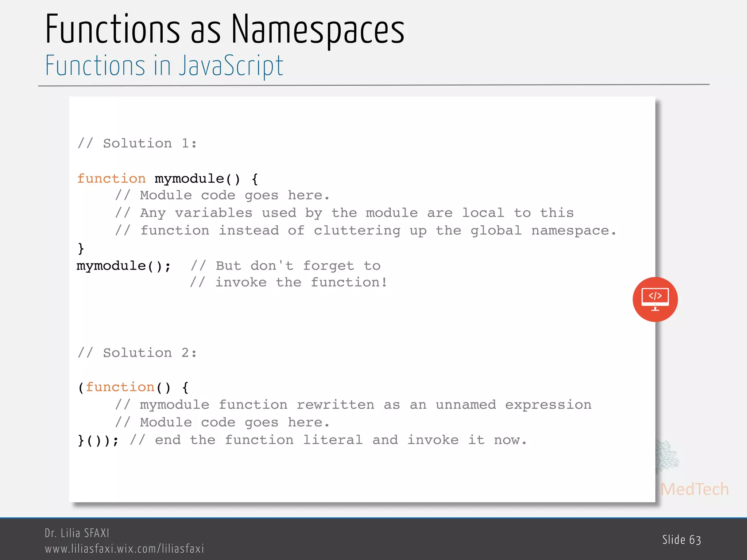Click the end the function literal comment
747x560 pixels.
[328, 440]
